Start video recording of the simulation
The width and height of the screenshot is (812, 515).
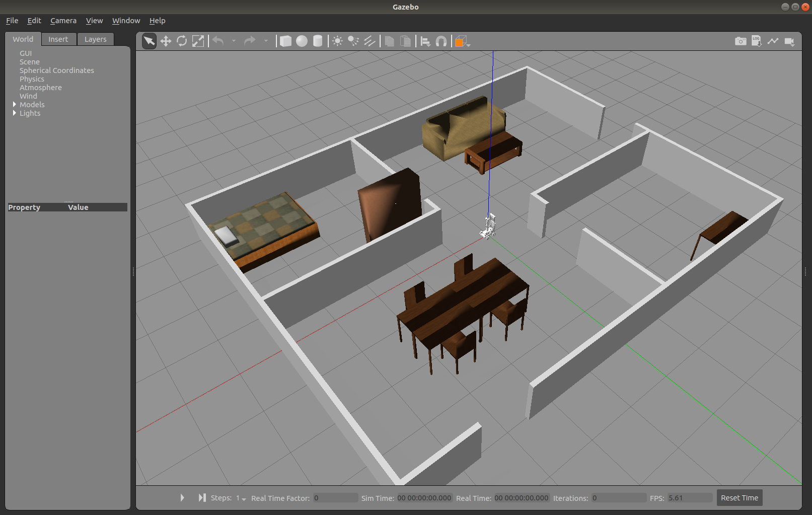click(790, 41)
